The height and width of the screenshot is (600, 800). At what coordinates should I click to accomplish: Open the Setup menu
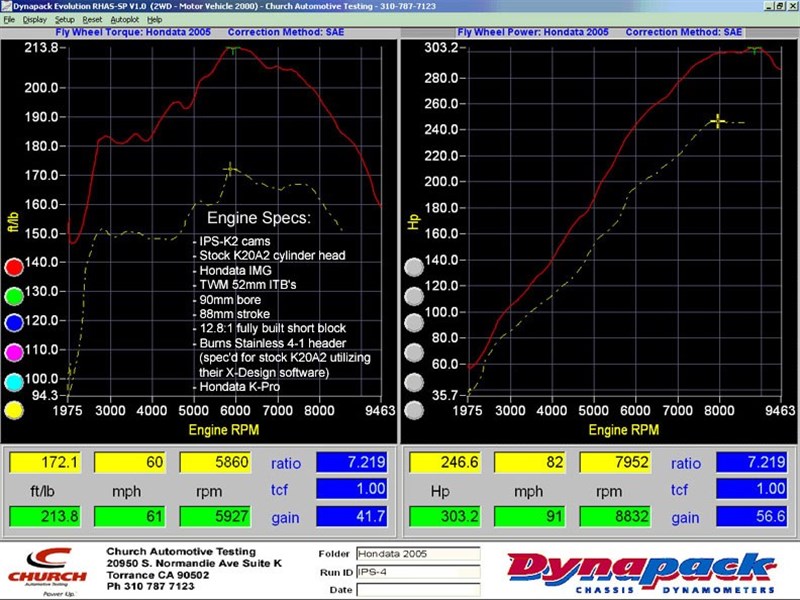point(64,19)
